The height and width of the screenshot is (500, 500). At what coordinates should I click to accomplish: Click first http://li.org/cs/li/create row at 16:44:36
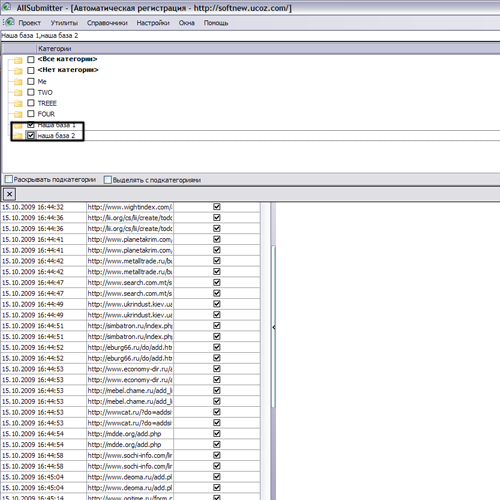point(130,218)
